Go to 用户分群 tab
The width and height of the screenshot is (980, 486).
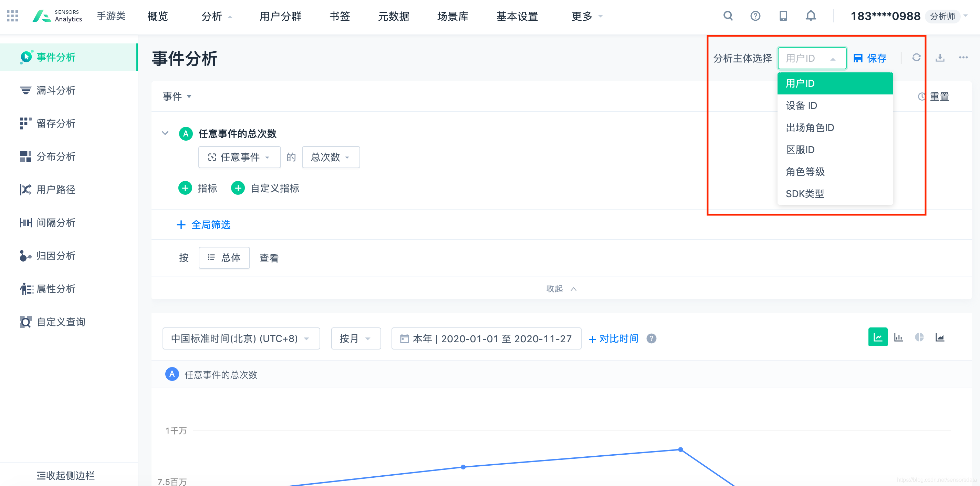point(280,17)
